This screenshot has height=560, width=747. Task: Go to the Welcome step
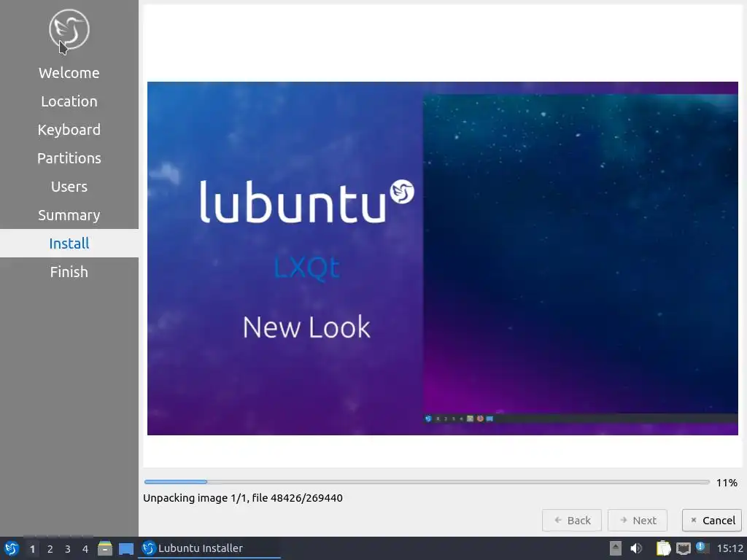tap(69, 73)
